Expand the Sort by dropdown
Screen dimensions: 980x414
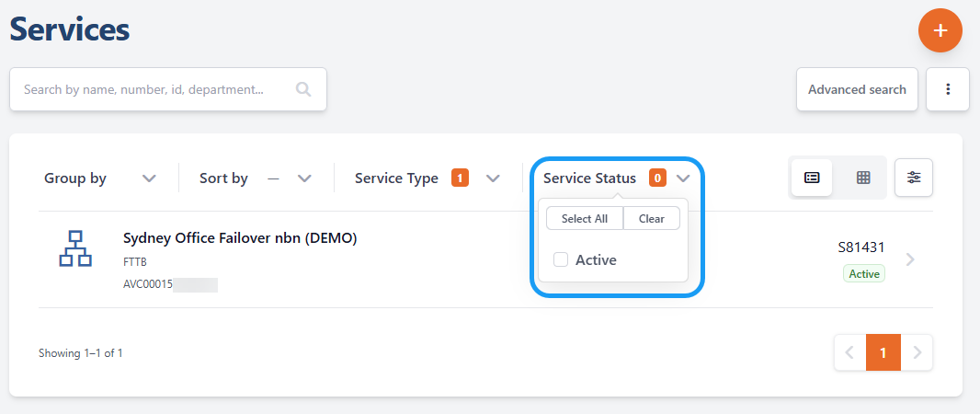255,178
